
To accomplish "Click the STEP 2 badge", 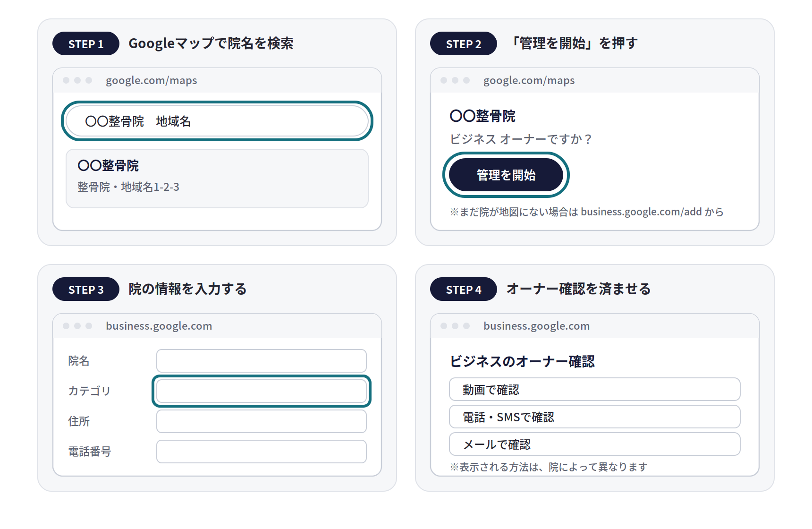I will [x=464, y=43].
